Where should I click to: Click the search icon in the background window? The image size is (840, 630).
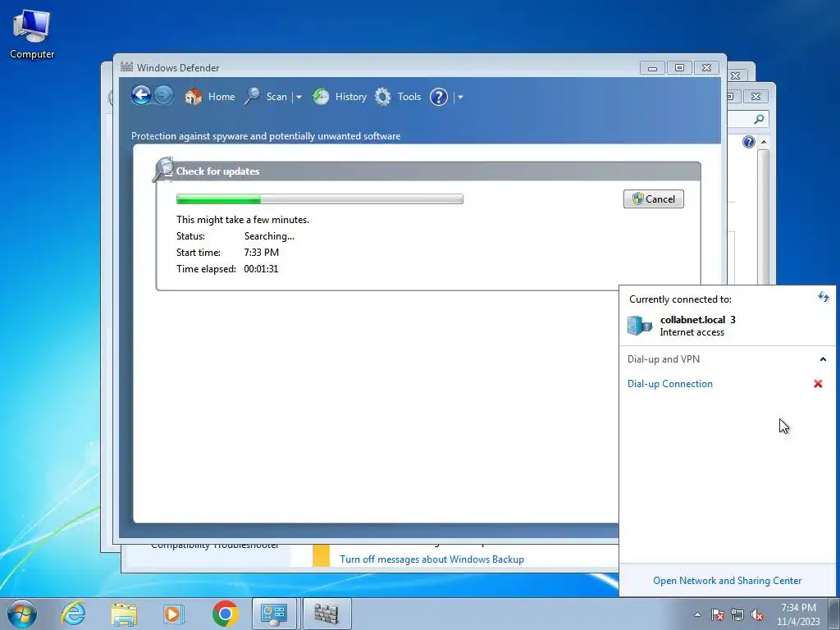tap(759, 119)
